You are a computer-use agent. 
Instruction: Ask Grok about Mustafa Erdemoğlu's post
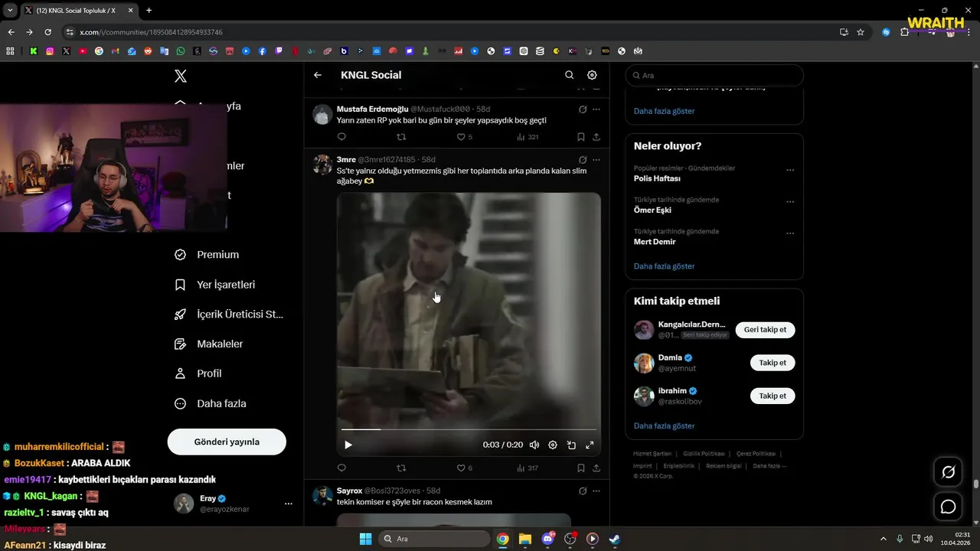(x=583, y=109)
